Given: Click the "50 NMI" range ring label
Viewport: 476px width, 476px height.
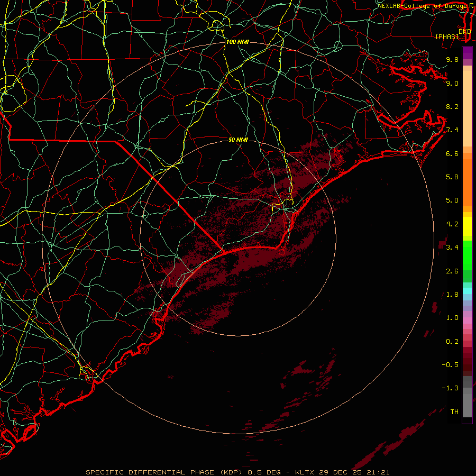Looking at the screenshot, I should click(238, 140).
